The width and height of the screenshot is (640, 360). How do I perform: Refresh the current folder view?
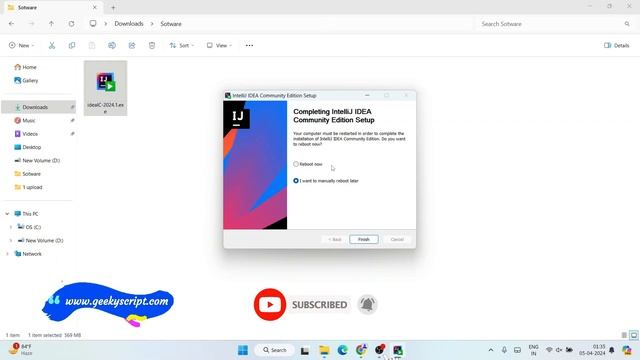click(71, 24)
